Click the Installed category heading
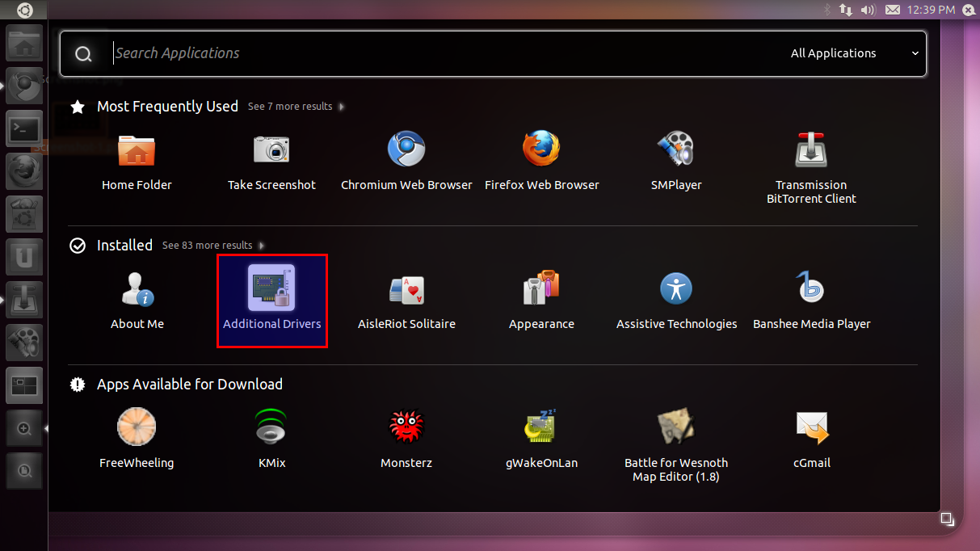Screen dimensions: 980x551 pos(124,246)
